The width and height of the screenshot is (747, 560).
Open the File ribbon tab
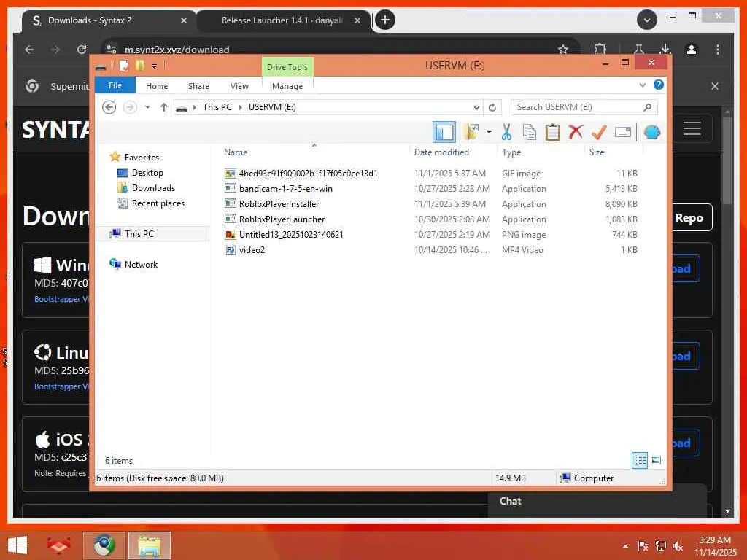click(115, 85)
